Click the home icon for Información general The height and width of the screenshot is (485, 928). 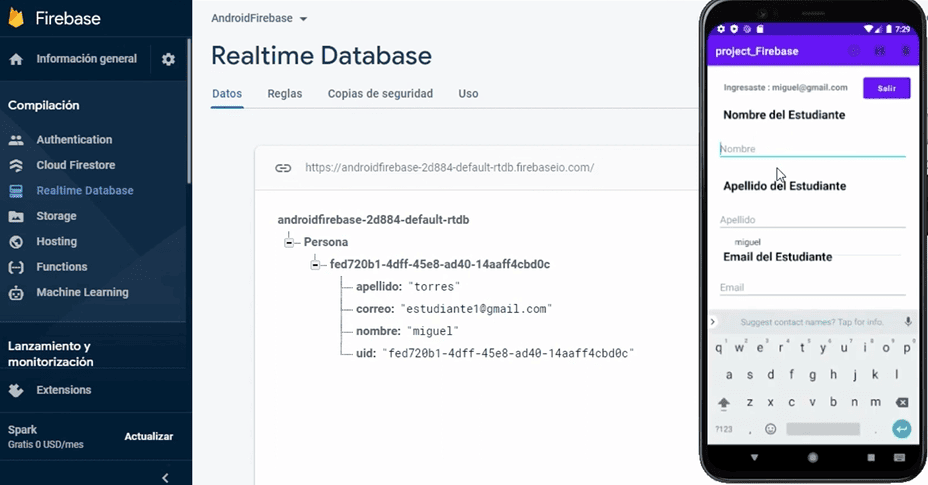(x=16, y=59)
